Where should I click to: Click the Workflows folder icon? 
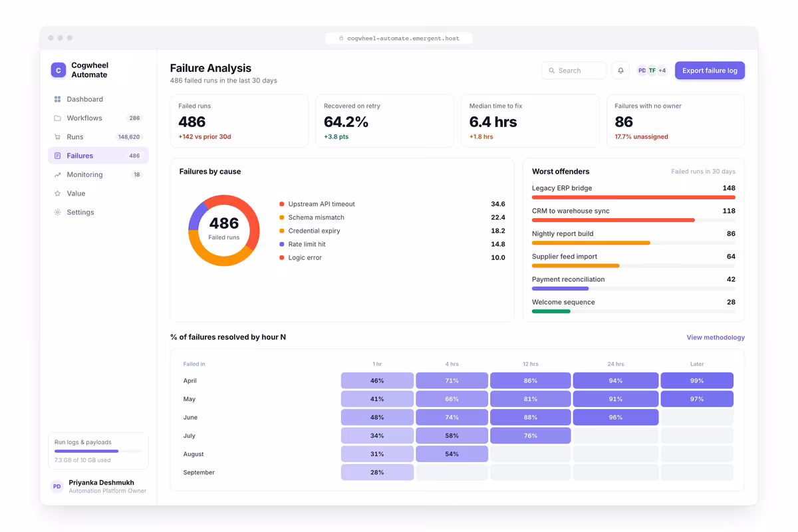coord(57,118)
